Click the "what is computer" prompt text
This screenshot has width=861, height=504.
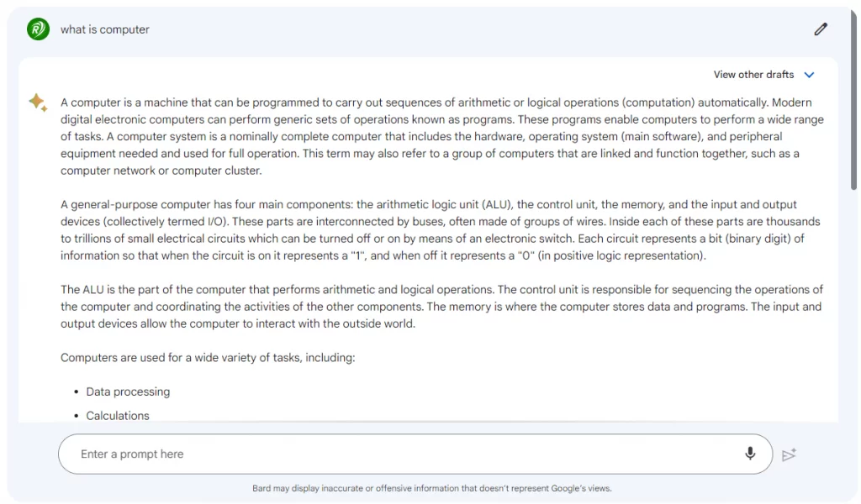coord(105,29)
